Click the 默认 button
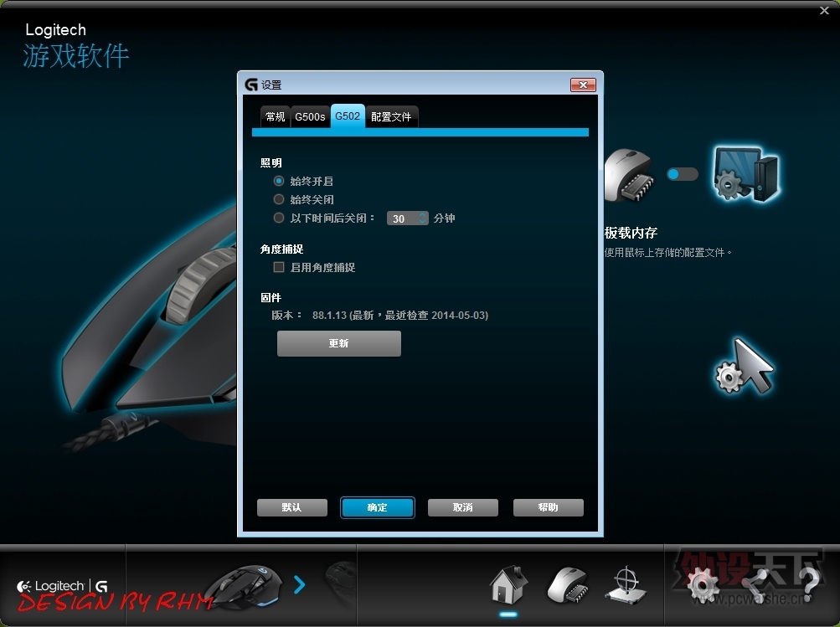 292,507
